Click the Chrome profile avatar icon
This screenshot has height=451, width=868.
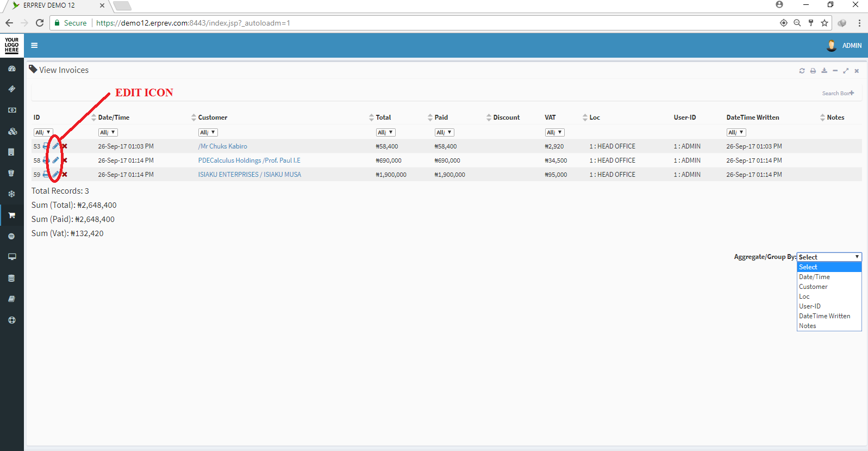coord(779,4)
